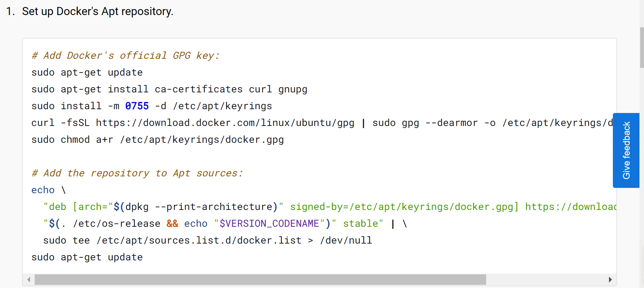The height and width of the screenshot is (288, 644).
Task: Click the page's vertical scrollbar thumb
Action: (642, 47)
